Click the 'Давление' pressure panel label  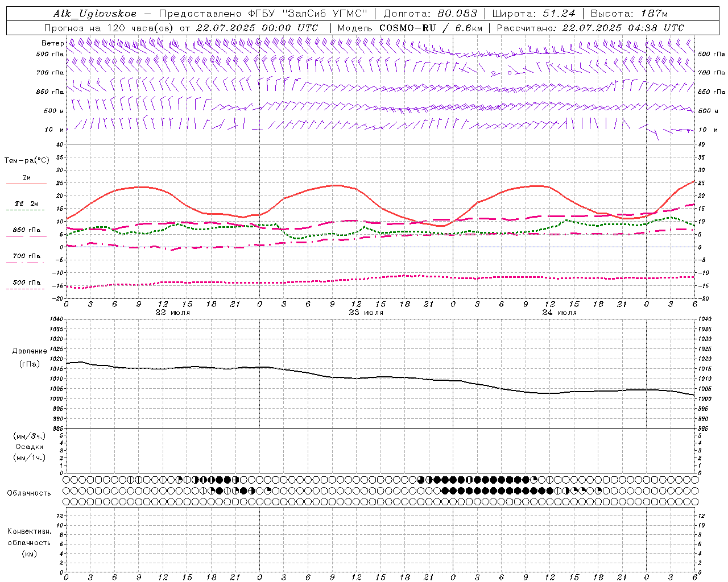pyautogui.click(x=30, y=351)
